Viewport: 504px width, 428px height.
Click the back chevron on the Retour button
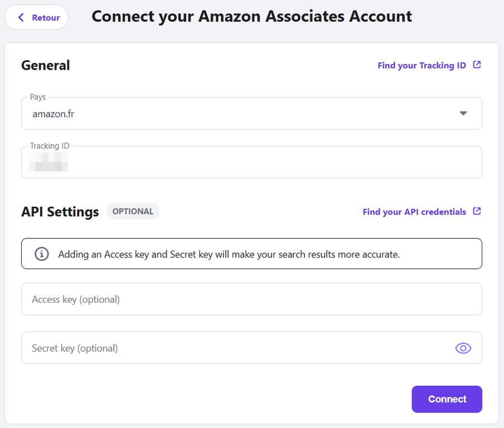click(21, 17)
